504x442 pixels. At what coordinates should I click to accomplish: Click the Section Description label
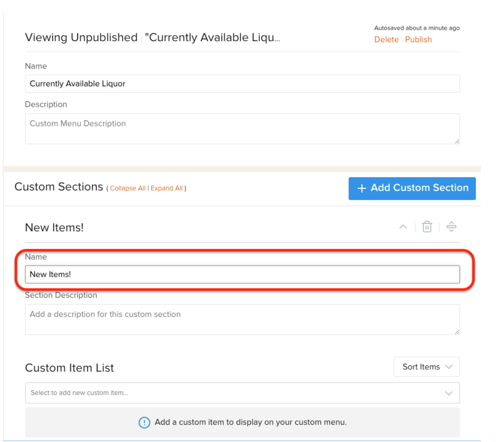[61, 295]
